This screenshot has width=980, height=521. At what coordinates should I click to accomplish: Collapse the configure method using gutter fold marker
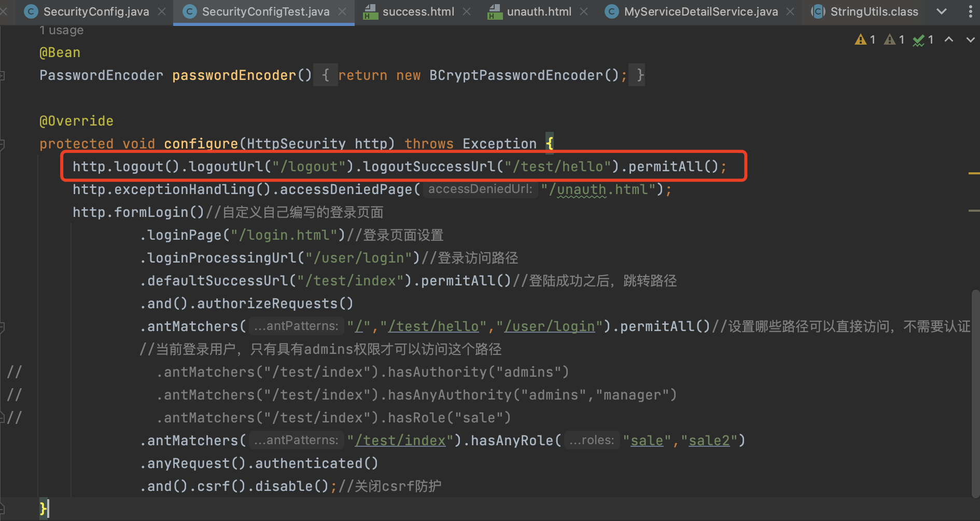point(3,144)
